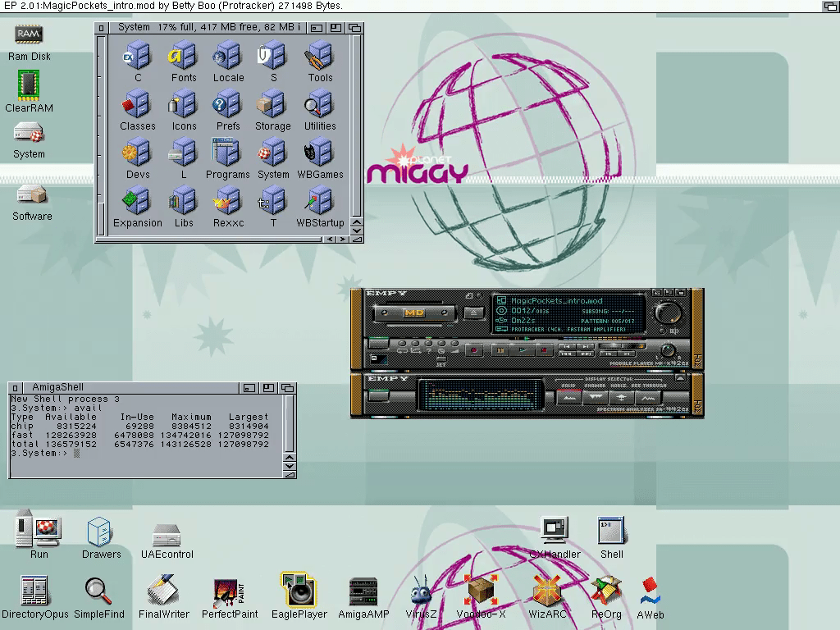Click System window right scroll arrow
Screen dimensions: 840x630
click(x=342, y=239)
